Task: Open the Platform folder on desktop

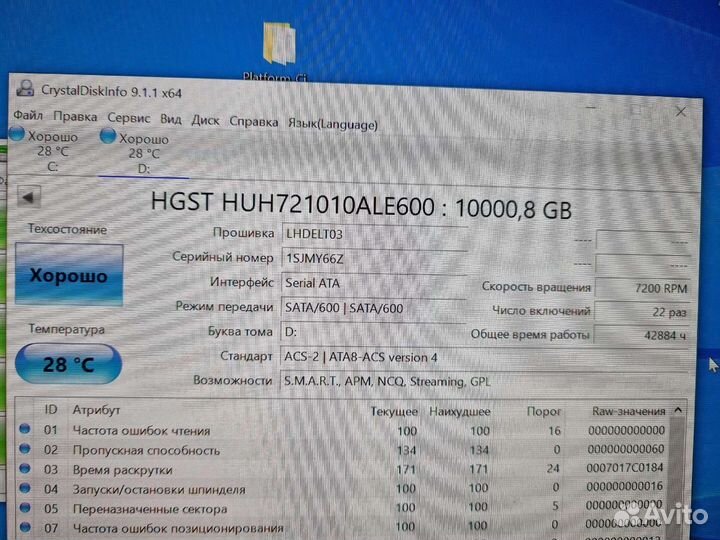Action: point(278,51)
